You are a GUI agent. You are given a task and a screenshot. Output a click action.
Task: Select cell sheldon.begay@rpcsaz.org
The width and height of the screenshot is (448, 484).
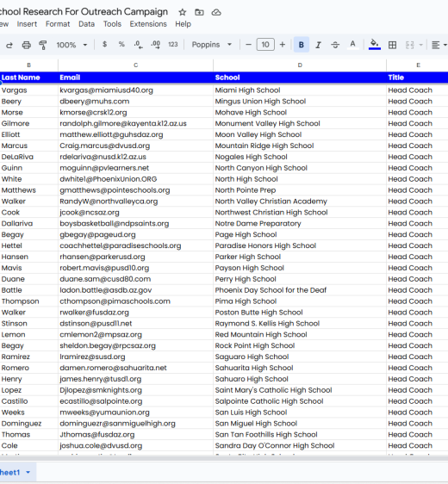click(x=135, y=345)
